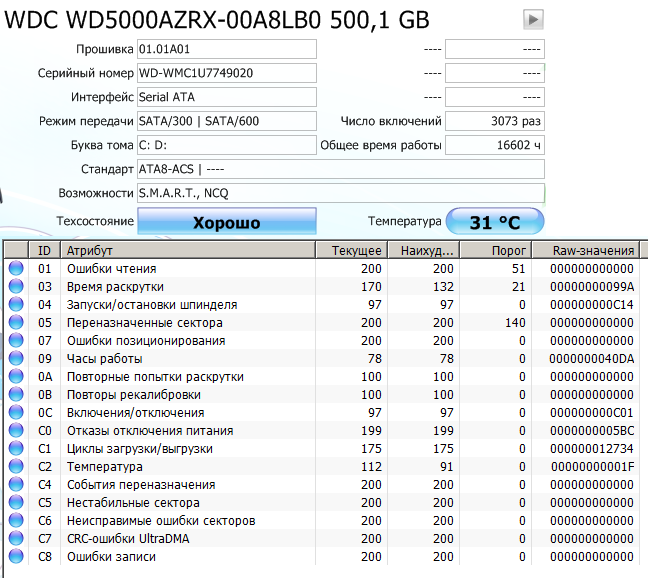The width and height of the screenshot is (648, 578).
Task: Click status icon for Ошибки позиционирования
Action: click(x=16, y=340)
